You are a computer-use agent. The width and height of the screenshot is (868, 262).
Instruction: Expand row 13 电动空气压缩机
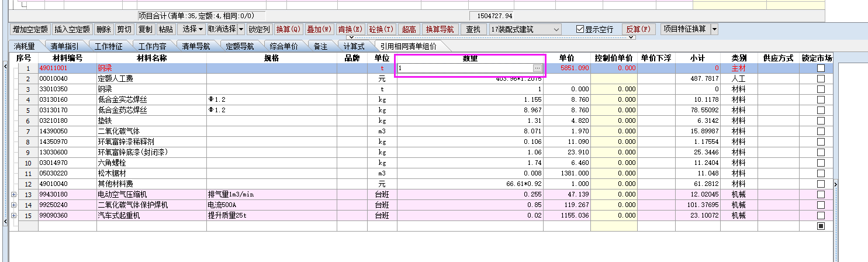point(13,195)
